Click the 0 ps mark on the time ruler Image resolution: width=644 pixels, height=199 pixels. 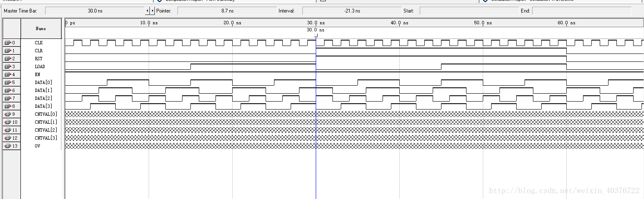click(70, 23)
